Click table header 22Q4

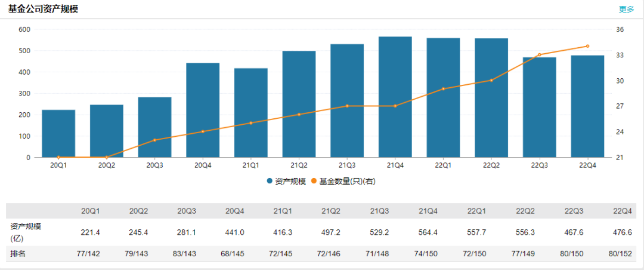[x=622, y=211]
